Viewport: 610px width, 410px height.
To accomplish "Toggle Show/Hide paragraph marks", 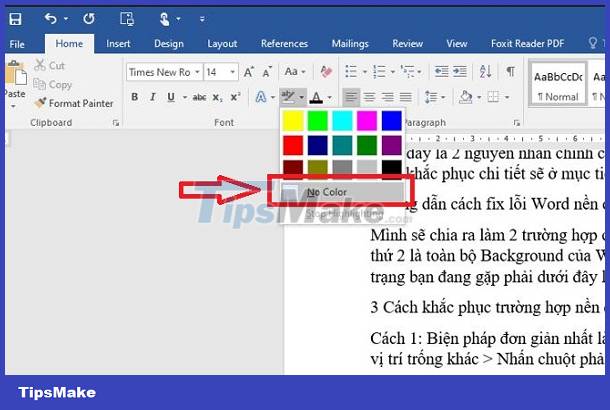I will pyautogui.click(x=510, y=72).
